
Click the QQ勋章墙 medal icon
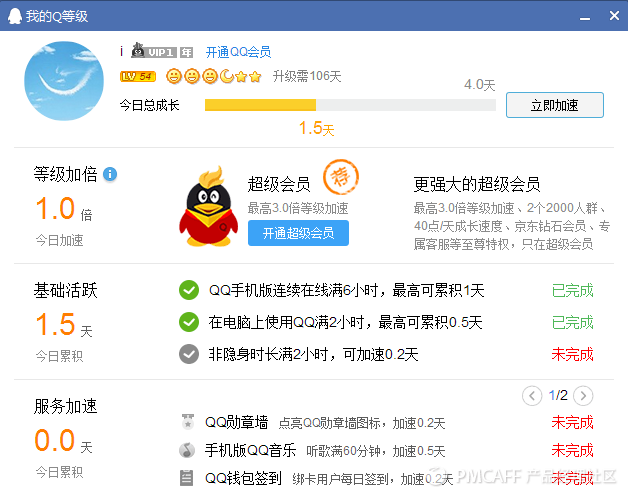(187, 422)
